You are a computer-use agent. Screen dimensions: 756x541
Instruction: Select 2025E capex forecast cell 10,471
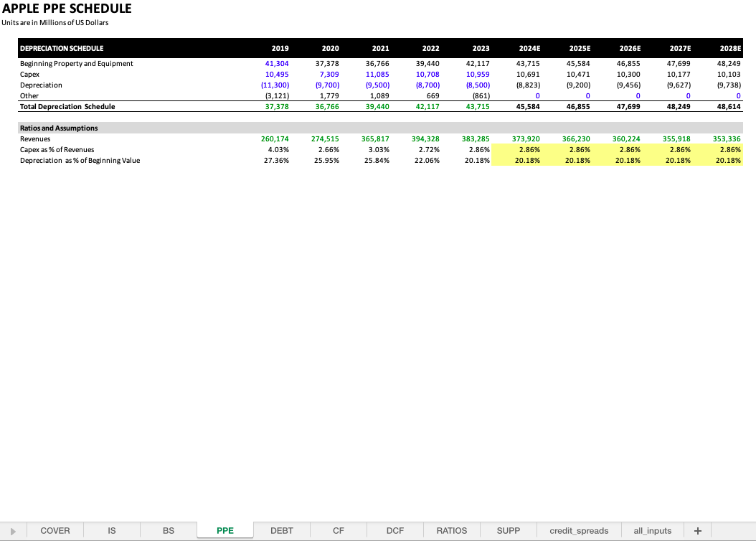pyautogui.click(x=578, y=74)
